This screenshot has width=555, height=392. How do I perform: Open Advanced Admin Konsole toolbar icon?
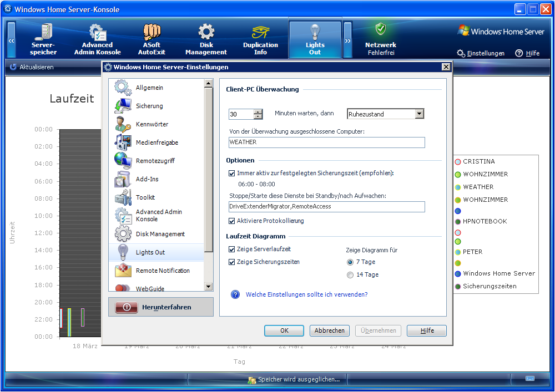pos(97,32)
